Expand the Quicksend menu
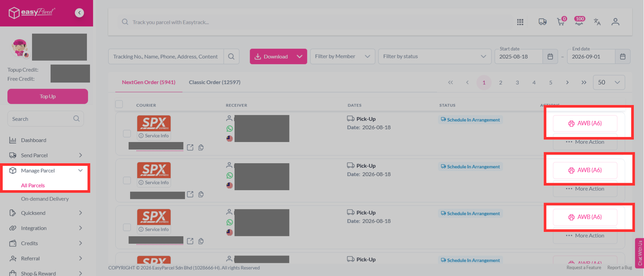644x276 pixels. pos(46,213)
